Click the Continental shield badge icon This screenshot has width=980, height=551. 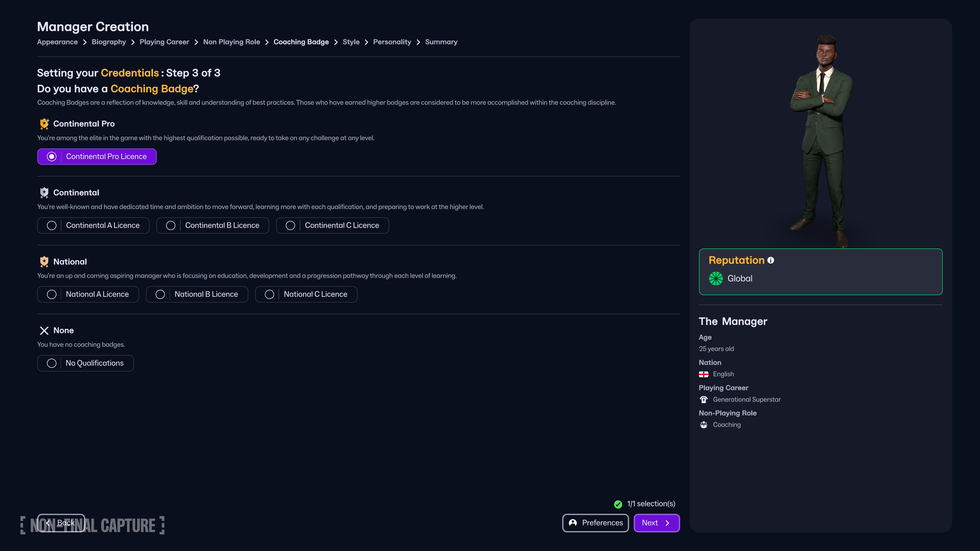click(x=44, y=193)
